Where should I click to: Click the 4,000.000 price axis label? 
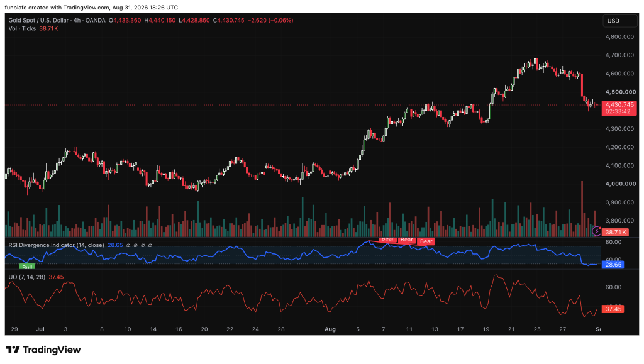[619, 184]
